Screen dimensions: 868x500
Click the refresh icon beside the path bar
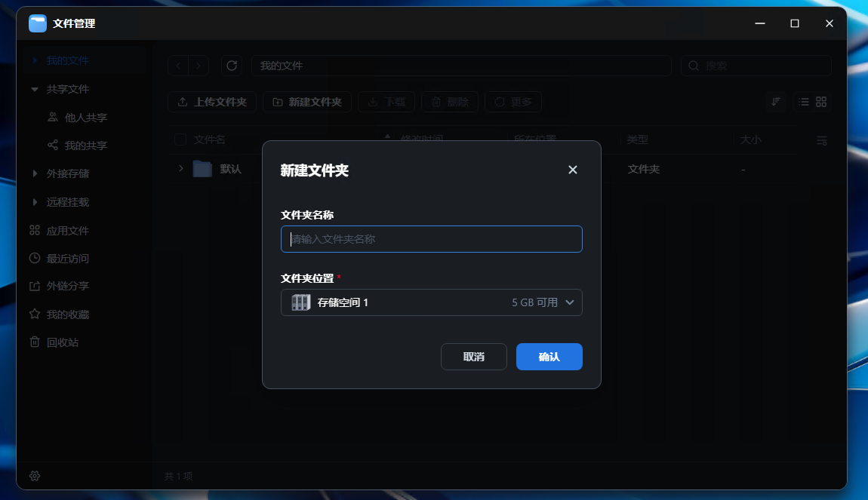tap(232, 66)
